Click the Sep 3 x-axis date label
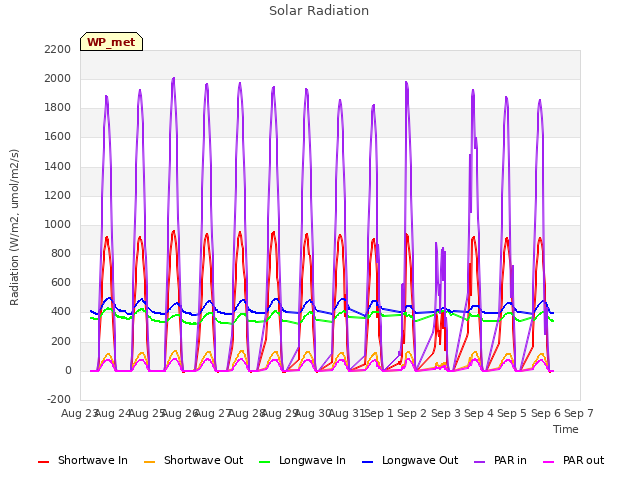This screenshot has width=640, height=480. pos(446,413)
